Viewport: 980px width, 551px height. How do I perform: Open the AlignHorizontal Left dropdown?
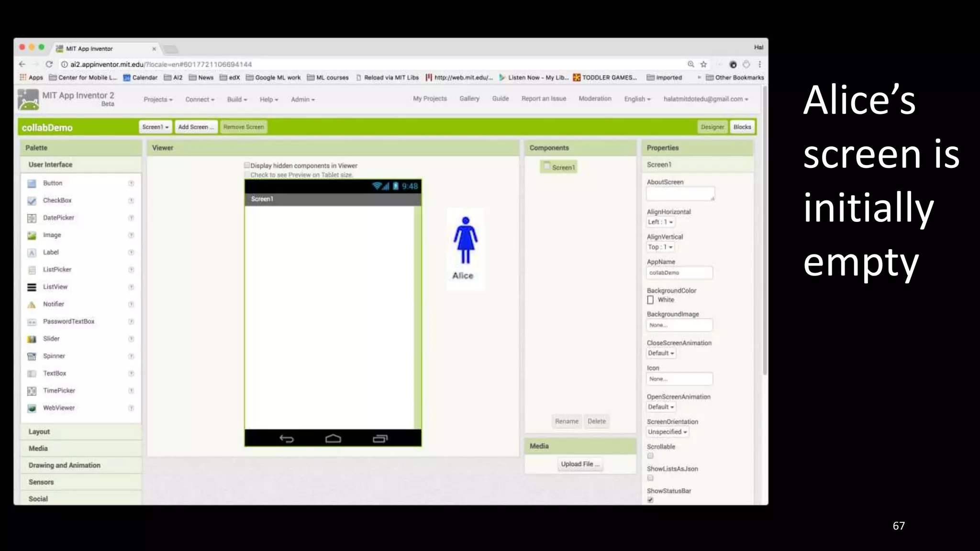pos(660,222)
